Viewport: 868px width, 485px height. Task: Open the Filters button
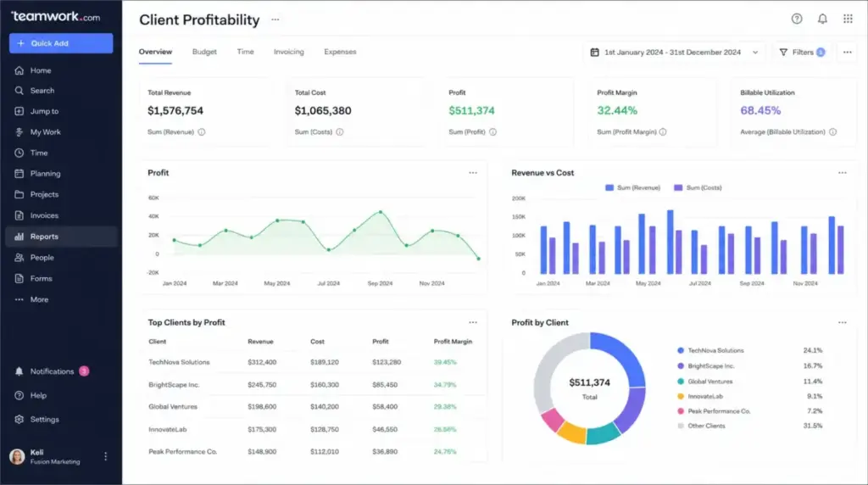click(x=802, y=52)
